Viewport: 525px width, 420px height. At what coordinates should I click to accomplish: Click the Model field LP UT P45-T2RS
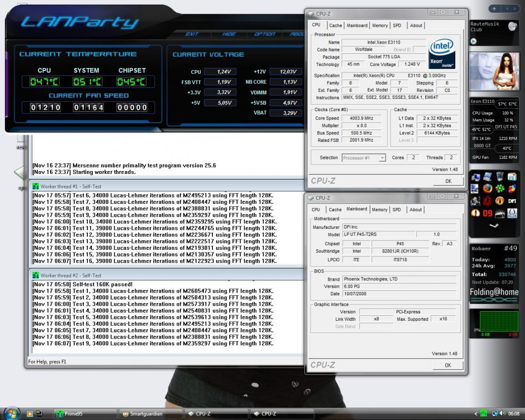pyautogui.click(x=379, y=234)
